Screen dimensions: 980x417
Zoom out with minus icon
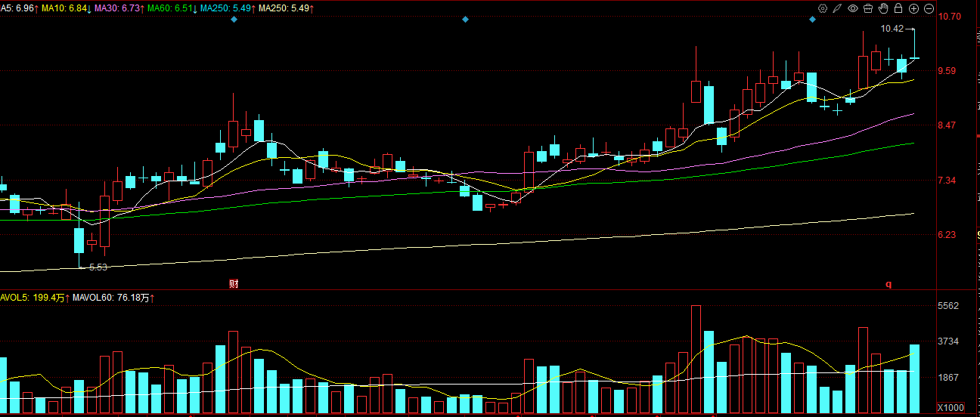(x=929, y=8)
